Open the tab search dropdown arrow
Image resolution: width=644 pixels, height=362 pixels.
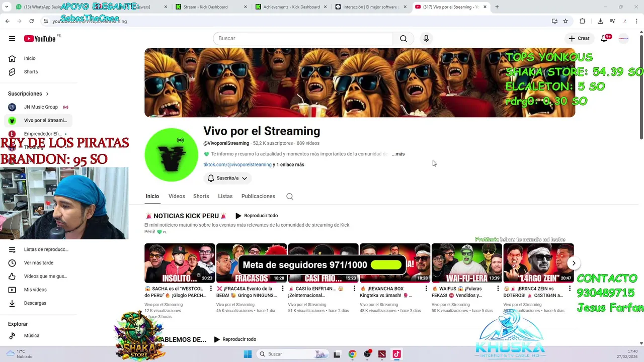[x=7, y=7]
